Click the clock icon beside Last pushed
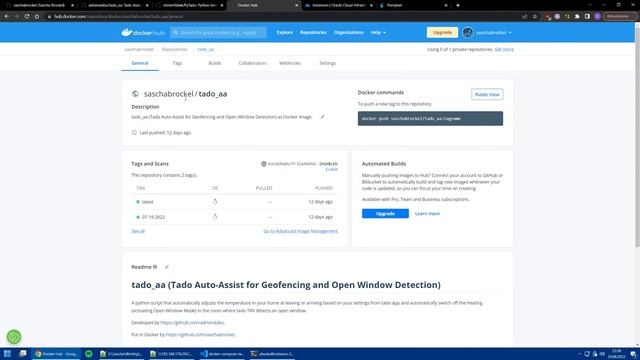This screenshot has height=360, width=640. 134,133
